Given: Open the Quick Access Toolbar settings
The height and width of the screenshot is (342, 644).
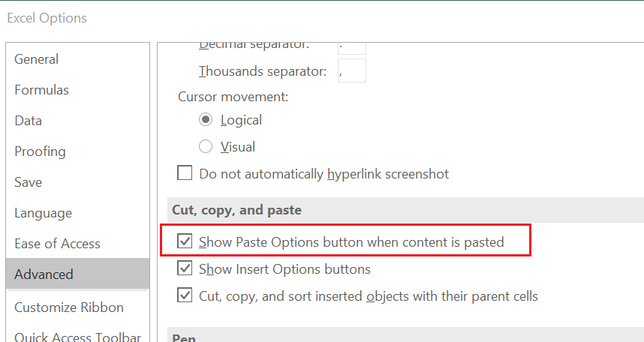Looking at the screenshot, I should 77,336.
